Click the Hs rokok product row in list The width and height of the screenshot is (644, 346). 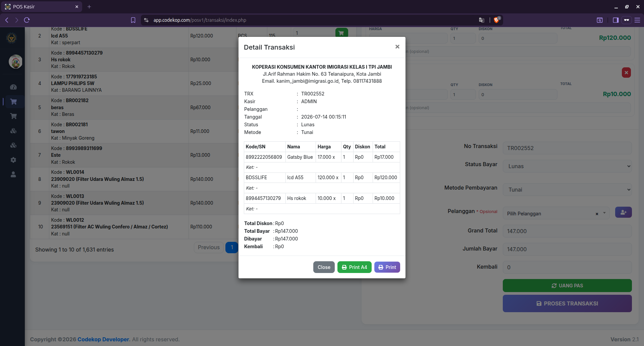coord(134,60)
